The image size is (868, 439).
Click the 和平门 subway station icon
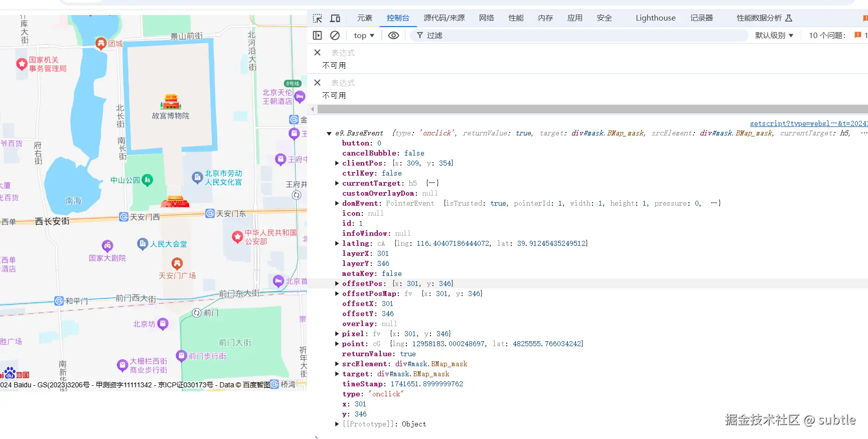coord(59,301)
